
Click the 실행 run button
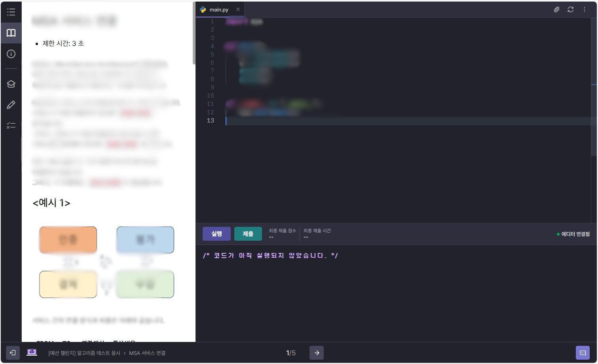[x=216, y=234]
